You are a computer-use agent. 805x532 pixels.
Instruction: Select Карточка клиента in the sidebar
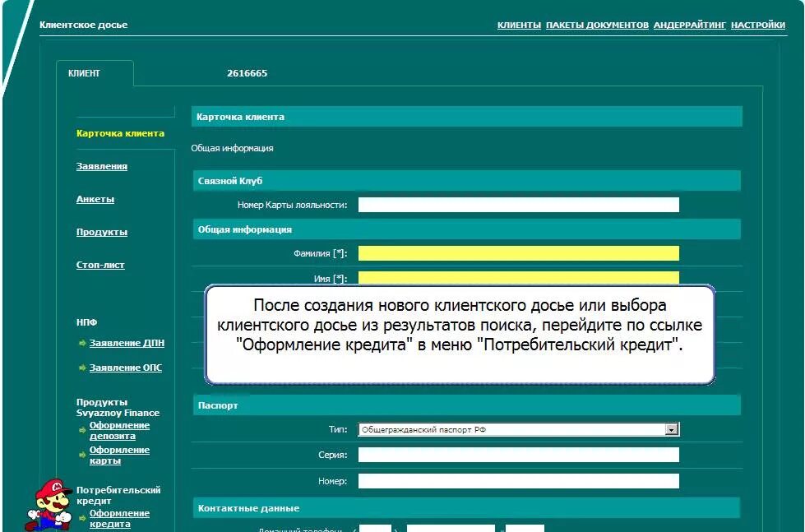pos(120,133)
